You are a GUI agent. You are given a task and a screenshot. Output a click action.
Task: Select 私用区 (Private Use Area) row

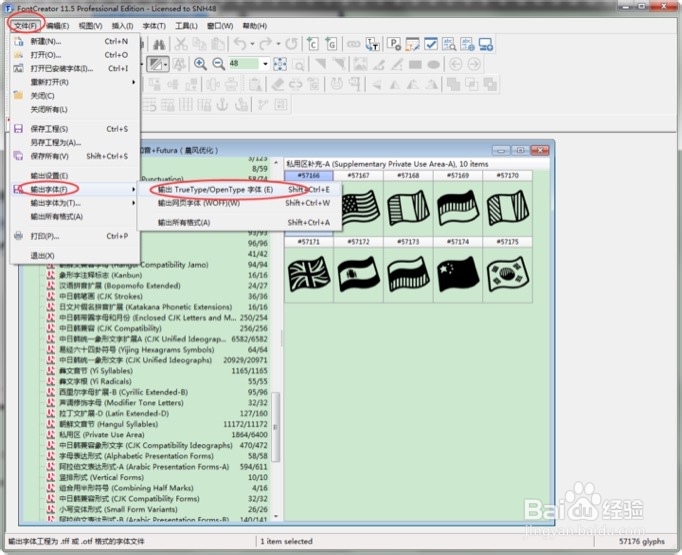157,435
